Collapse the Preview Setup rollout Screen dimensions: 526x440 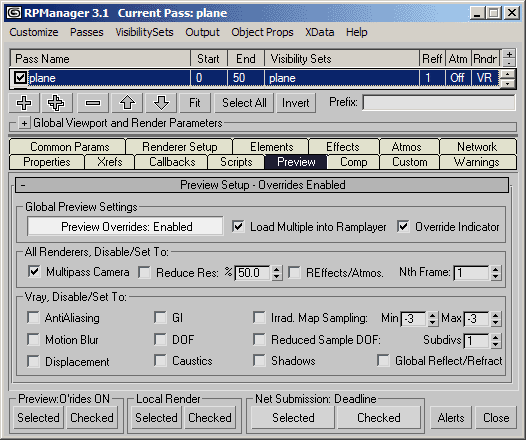coord(23,185)
